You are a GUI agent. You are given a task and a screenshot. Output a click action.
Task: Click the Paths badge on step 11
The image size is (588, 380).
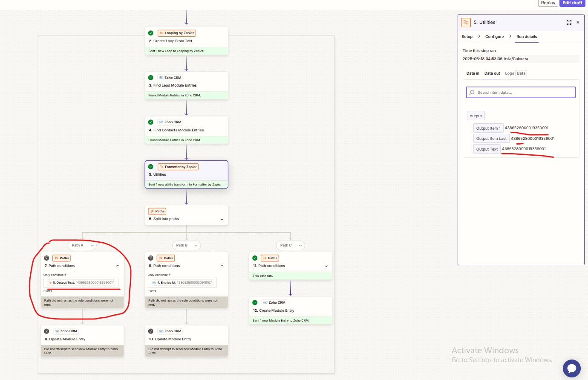(x=270, y=258)
